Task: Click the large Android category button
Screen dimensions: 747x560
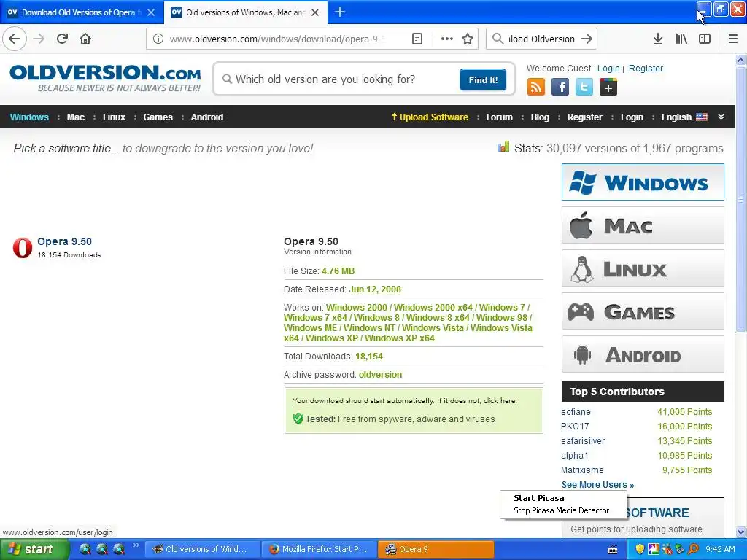Action: (x=643, y=354)
